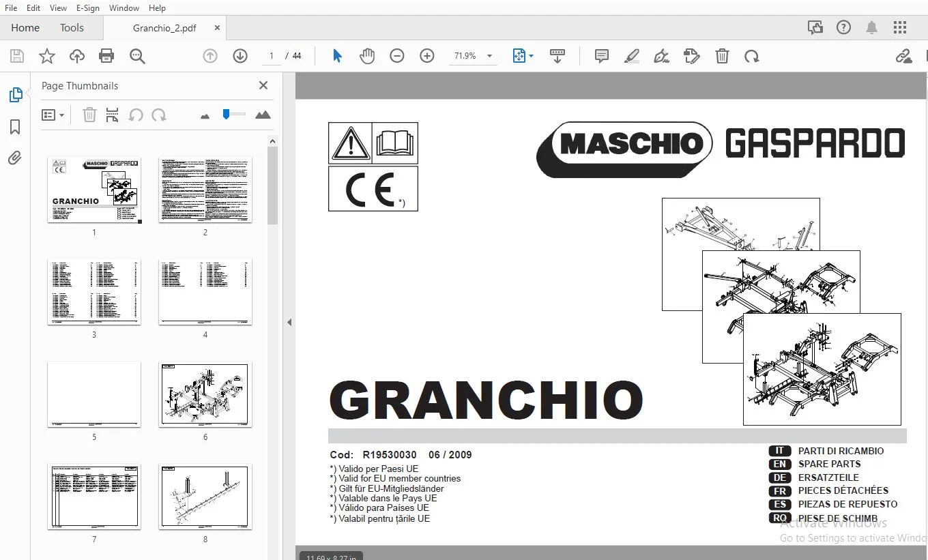Open the stamp tool in the toolbar
Screen dimensions: 928x560
click(x=691, y=57)
